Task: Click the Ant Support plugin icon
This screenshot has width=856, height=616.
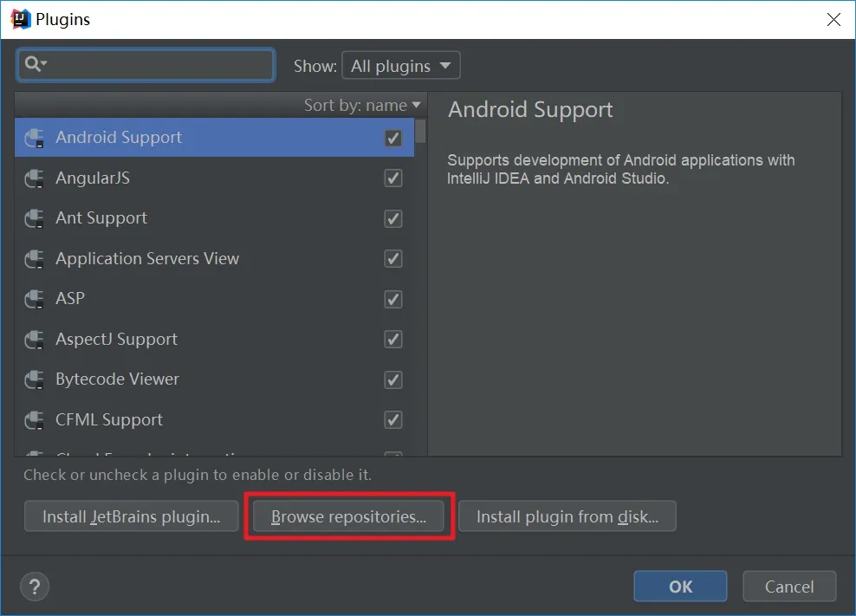Action: point(35,218)
